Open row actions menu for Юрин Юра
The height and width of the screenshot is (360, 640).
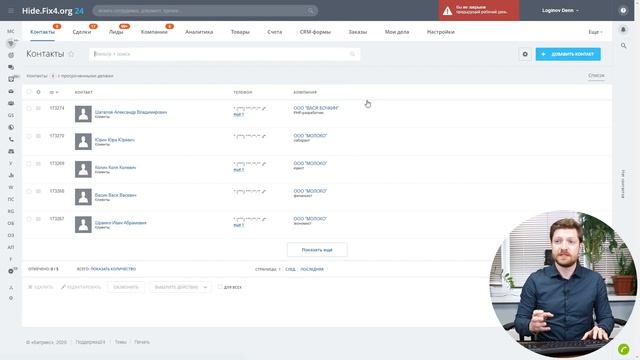38,136
